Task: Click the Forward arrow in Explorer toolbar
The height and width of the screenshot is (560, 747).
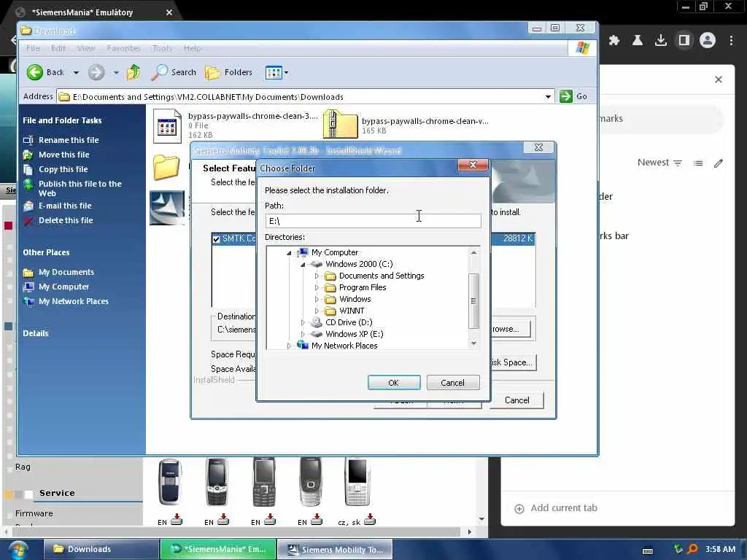Action: coord(96,72)
